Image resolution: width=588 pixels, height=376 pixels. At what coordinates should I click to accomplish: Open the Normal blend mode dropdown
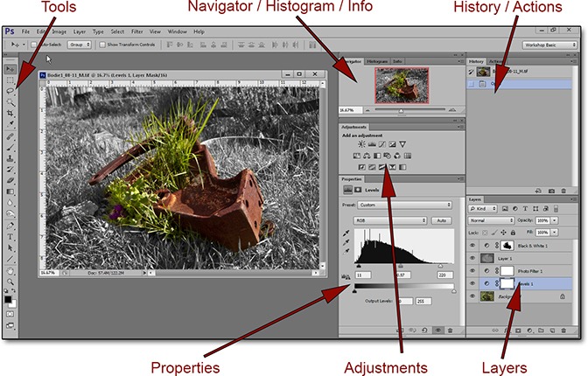click(491, 220)
